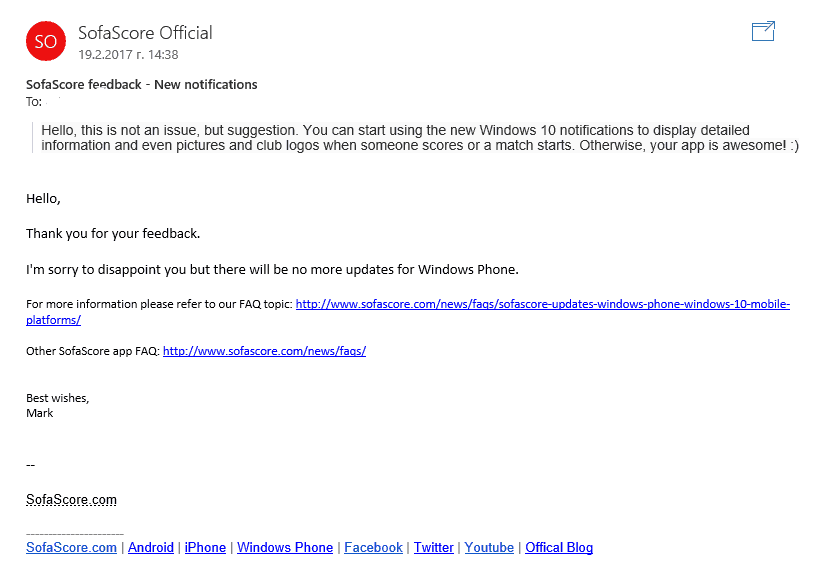Click the SofaScore Official sender name
Screen dimensions: 817x584
[145, 33]
